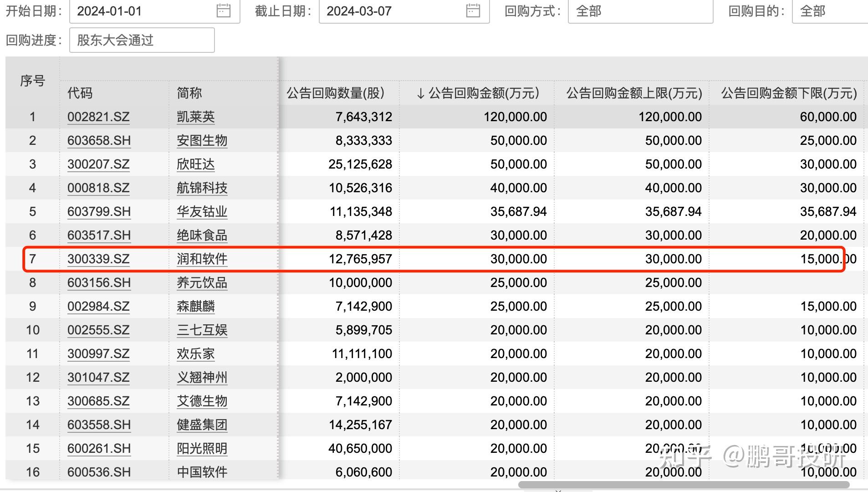Click the end date field showing 2024-03-07
Image resolution: width=868 pixels, height=492 pixels.
coord(360,11)
